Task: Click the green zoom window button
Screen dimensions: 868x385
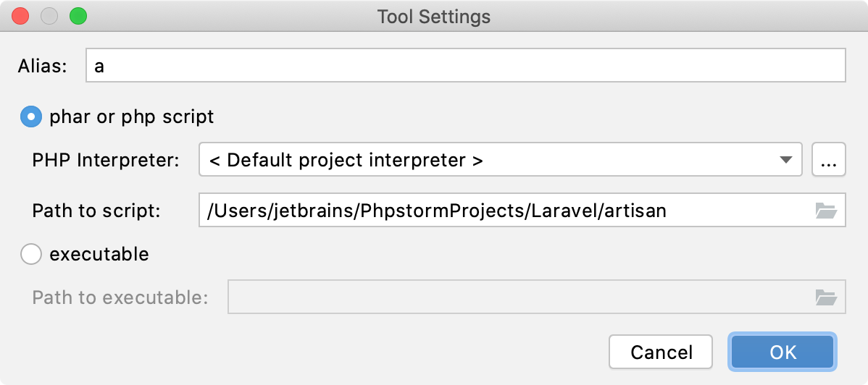Action: pyautogui.click(x=78, y=16)
